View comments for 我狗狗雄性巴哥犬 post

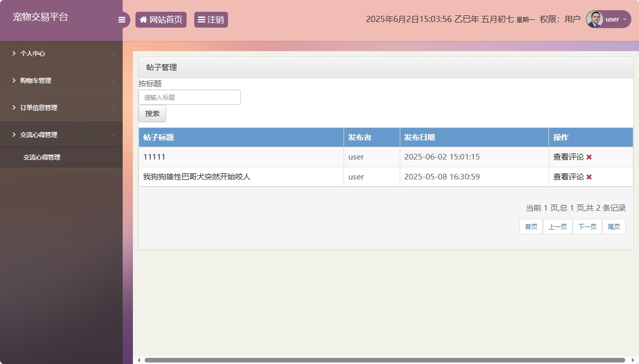pyautogui.click(x=568, y=177)
